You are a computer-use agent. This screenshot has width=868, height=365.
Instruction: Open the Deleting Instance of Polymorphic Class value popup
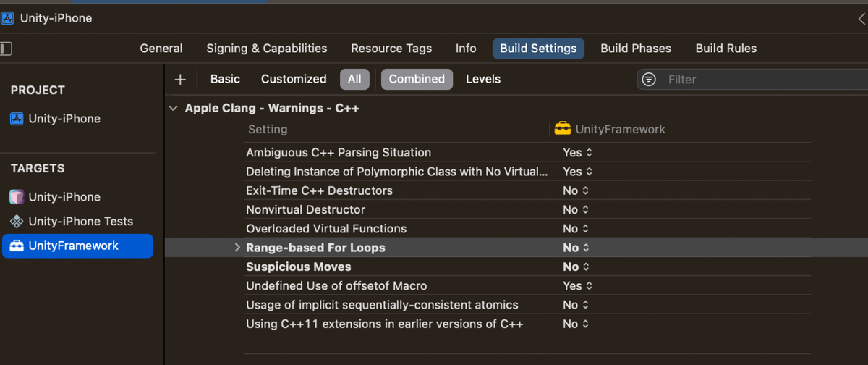coord(578,172)
